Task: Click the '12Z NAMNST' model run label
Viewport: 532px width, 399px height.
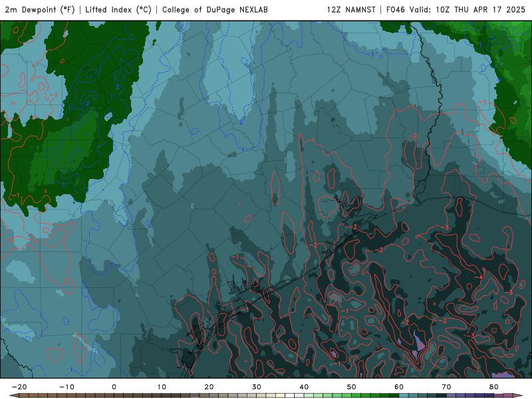Action: tap(351, 9)
